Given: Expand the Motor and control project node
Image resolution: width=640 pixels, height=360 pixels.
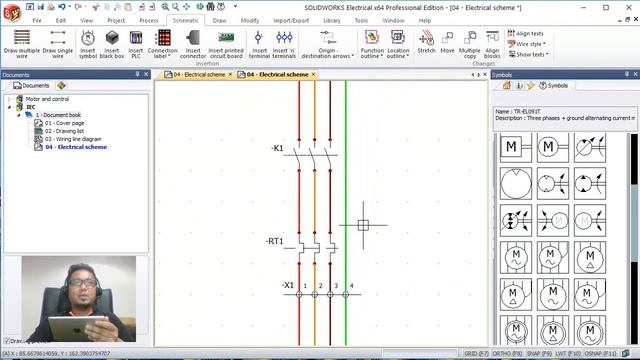Looking at the screenshot, I should 9,99.
